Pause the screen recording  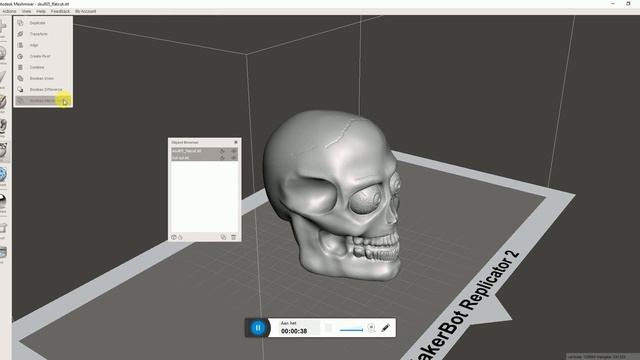click(x=258, y=328)
